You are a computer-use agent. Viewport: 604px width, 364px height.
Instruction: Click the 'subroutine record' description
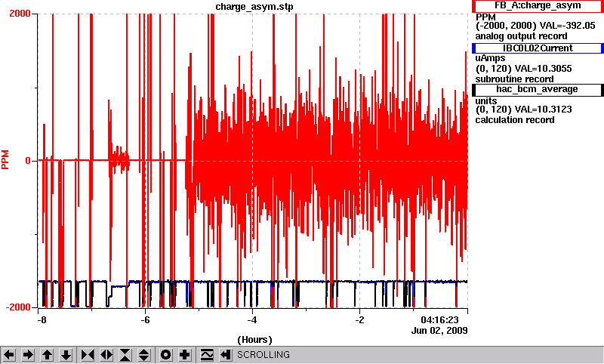coord(514,79)
